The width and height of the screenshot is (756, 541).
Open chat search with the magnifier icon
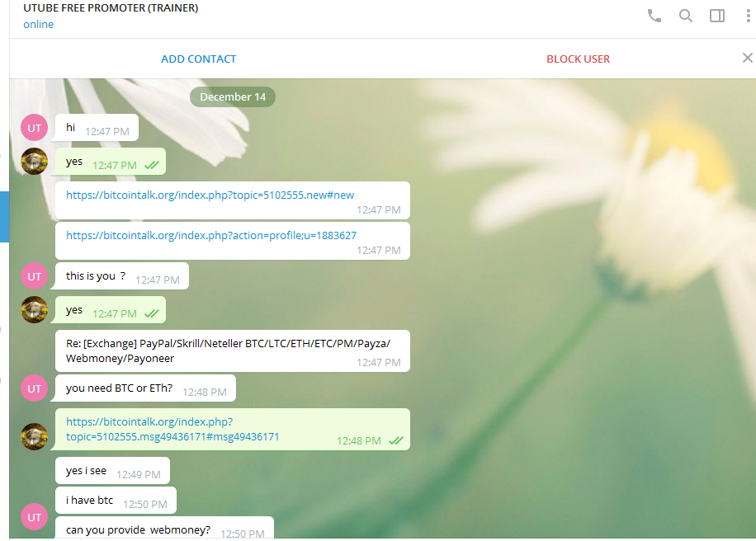click(x=686, y=16)
